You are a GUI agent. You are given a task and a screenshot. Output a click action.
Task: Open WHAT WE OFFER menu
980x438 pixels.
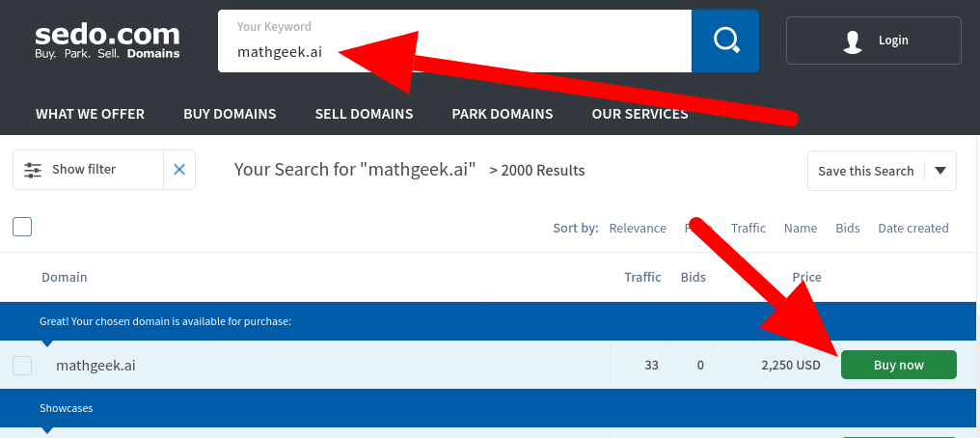[x=90, y=114]
